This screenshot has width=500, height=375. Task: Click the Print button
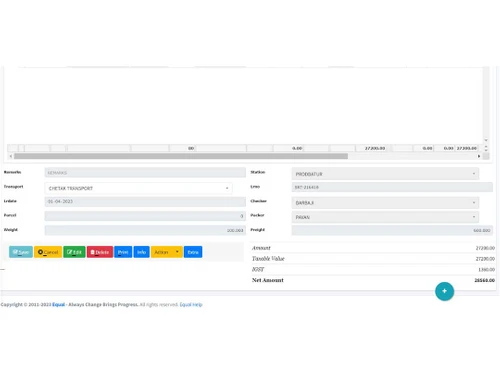point(123,252)
